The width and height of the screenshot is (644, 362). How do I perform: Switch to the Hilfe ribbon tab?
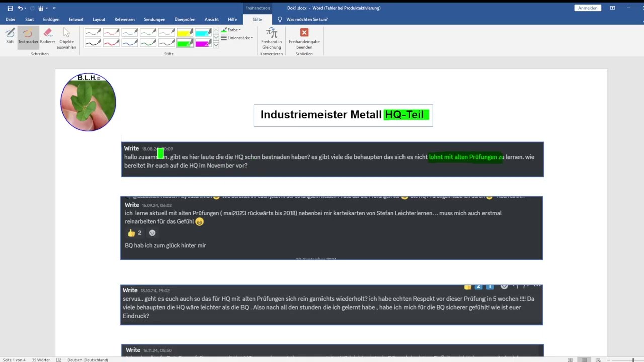click(232, 19)
